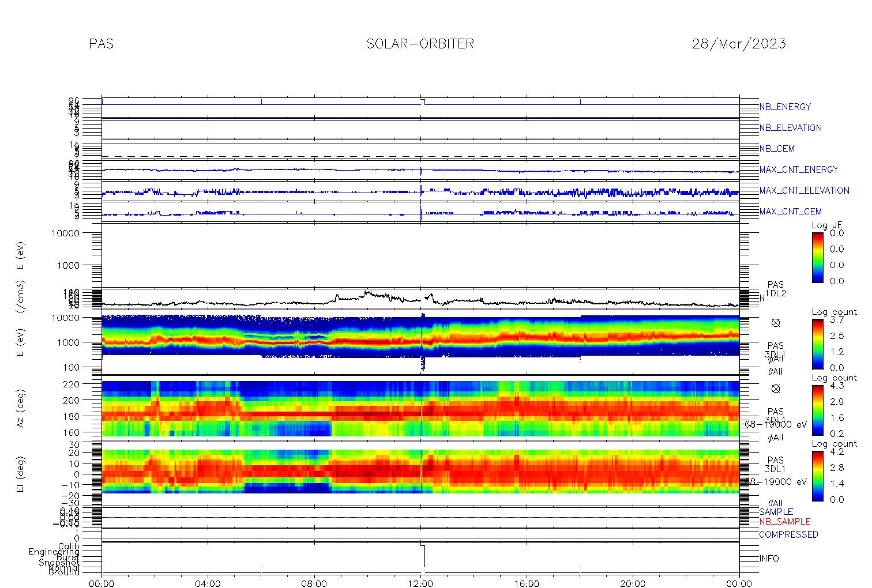
Task: Click the 3.7 color scale value
Action: 837,320
